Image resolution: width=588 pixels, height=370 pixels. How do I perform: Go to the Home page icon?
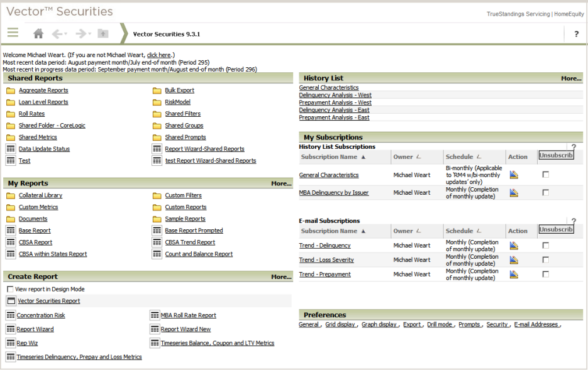38,34
